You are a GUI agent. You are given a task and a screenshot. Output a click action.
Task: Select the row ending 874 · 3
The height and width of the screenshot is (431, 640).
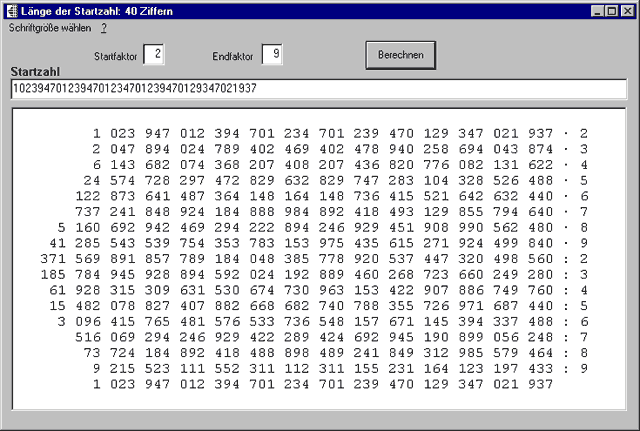click(340, 149)
